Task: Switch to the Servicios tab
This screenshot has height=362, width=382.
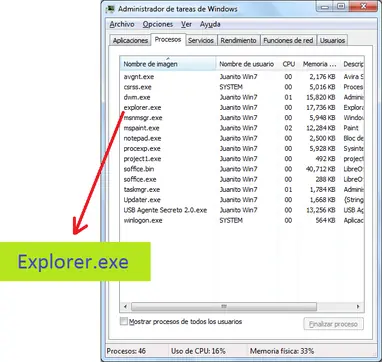Action: tap(201, 40)
